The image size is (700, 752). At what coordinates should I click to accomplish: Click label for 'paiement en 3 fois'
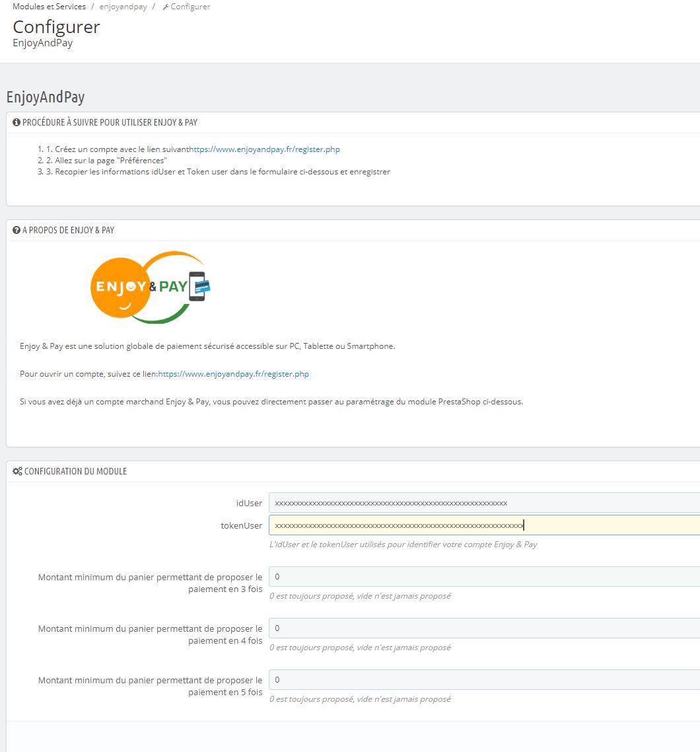click(x=151, y=583)
